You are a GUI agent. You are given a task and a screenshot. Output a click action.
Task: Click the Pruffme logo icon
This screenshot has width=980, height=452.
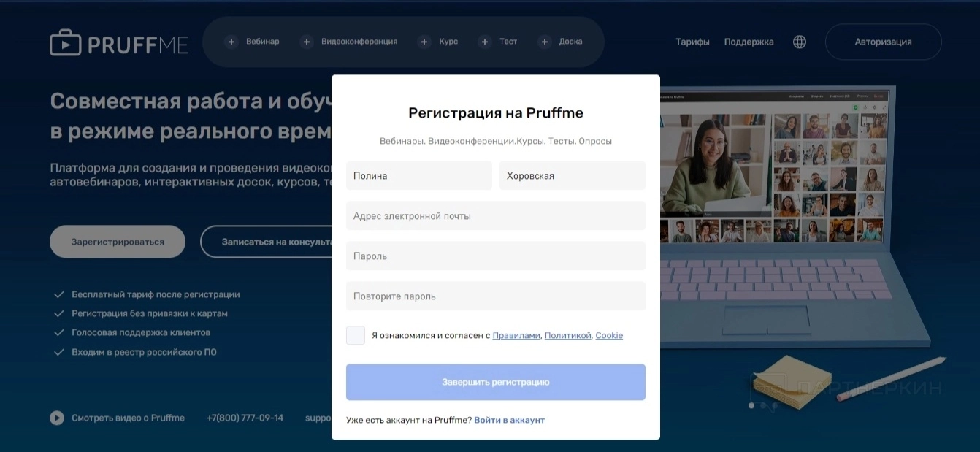coord(65,42)
